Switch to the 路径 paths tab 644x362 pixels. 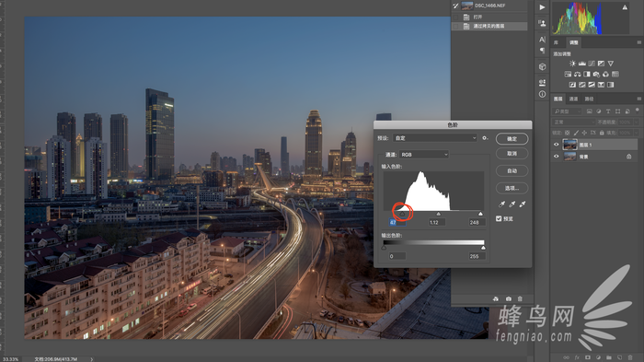(x=589, y=99)
